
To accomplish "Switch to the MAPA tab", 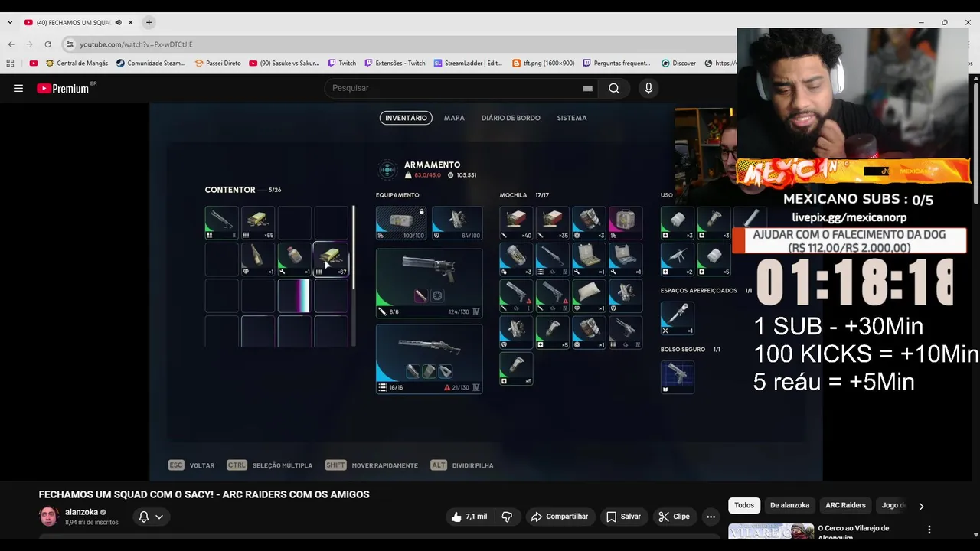I will (x=454, y=118).
